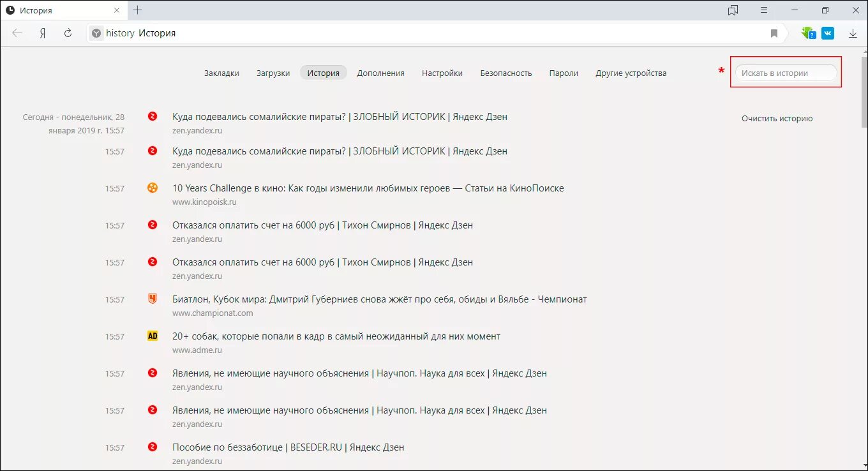Reload the page with the refresh icon
This screenshot has width=868, height=471.
(x=68, y=33)
